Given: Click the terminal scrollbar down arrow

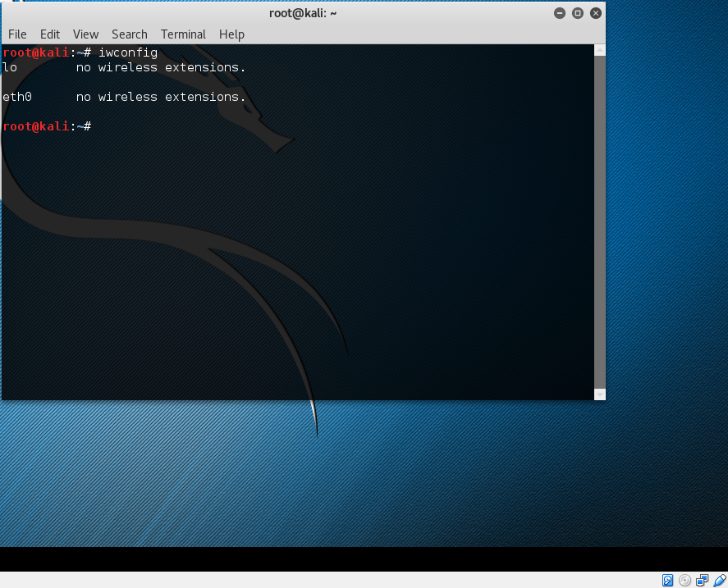Looking at the screenshot, I should (600, 394).
